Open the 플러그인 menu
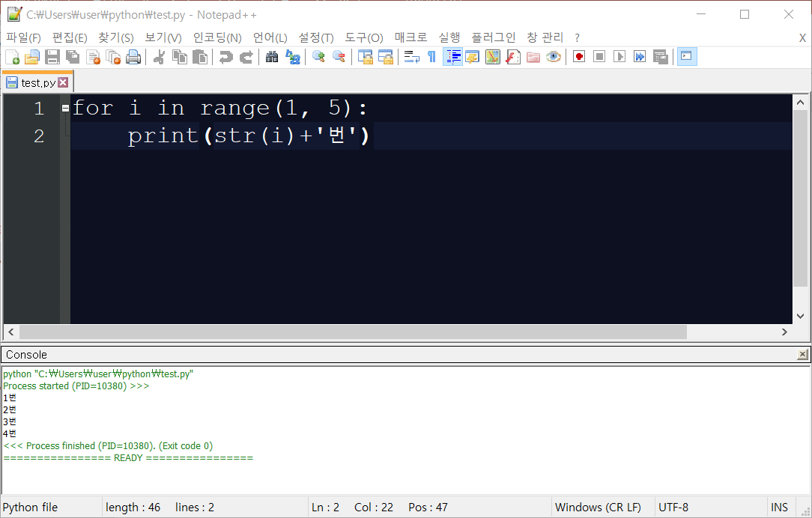The height and width of the screenshot is (518, 812). [x=493, y=37]
